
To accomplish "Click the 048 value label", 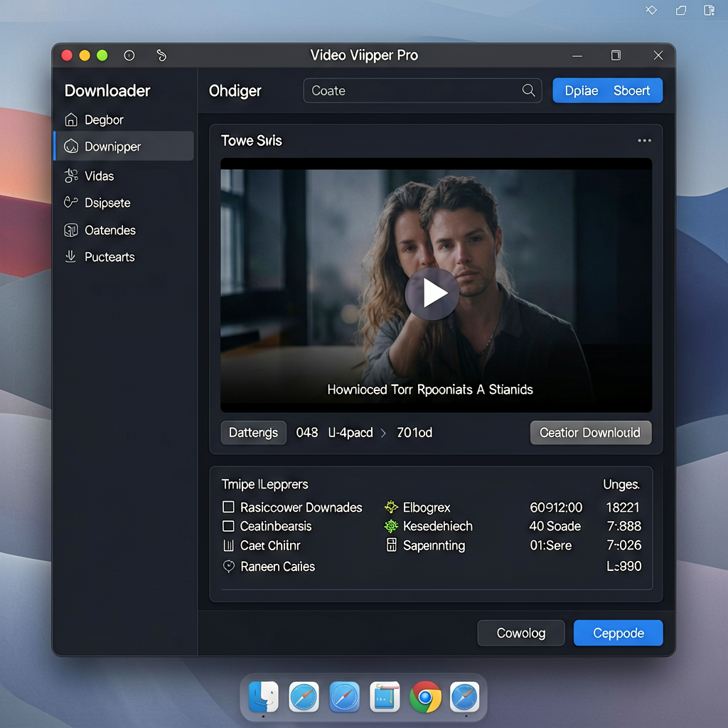I will [x=307, y=433].
